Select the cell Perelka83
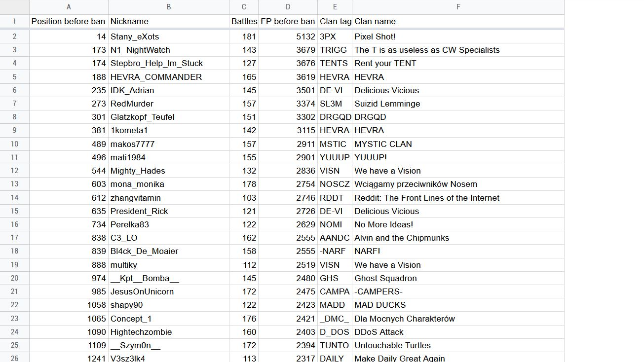 point(169,224)
